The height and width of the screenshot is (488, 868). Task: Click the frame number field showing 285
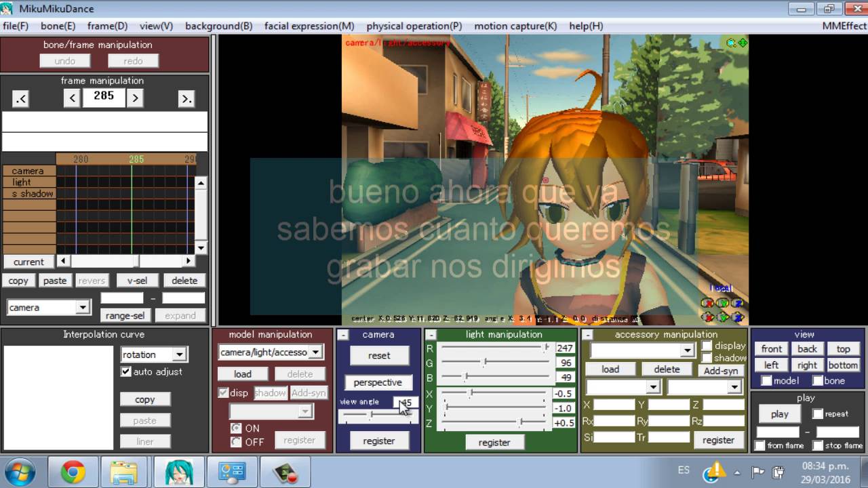point(104,98)
